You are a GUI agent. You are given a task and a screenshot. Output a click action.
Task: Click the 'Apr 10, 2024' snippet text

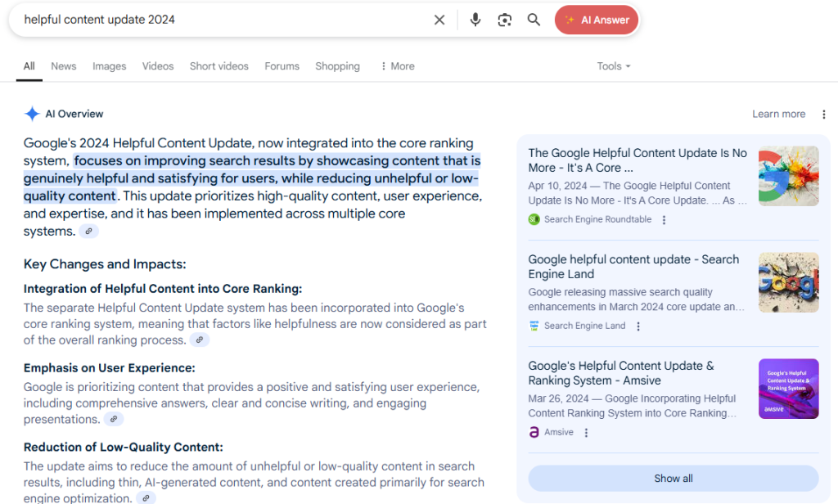[x=557, y=186]
